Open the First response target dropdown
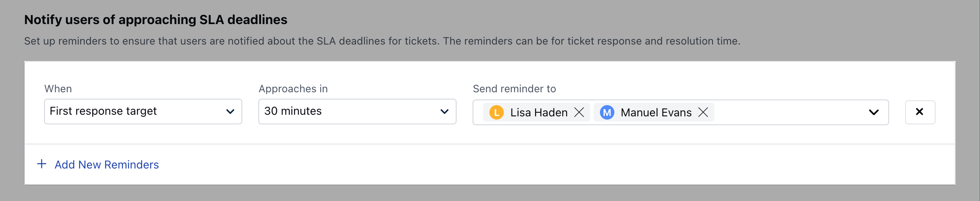The image size is (980, 201). point(136,111)
